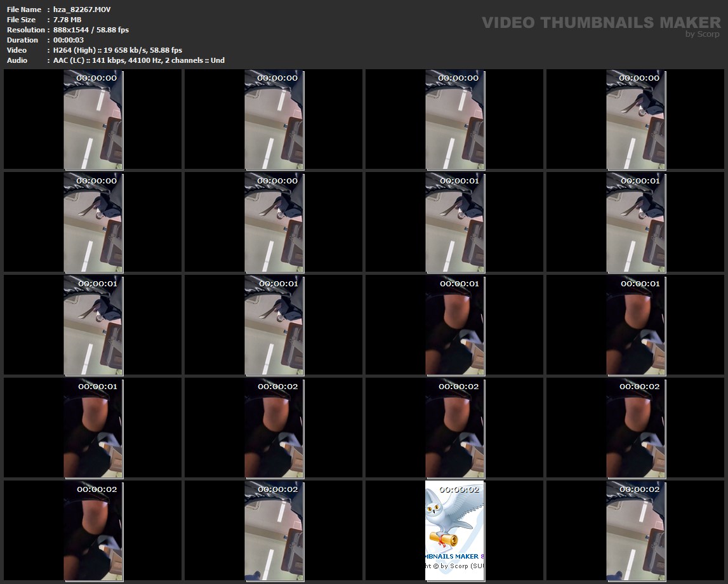Screen dimensions: 728x584
Task: Select second-row, first-column thumbnail 00:00:00
Action: (x=93, y=222)
